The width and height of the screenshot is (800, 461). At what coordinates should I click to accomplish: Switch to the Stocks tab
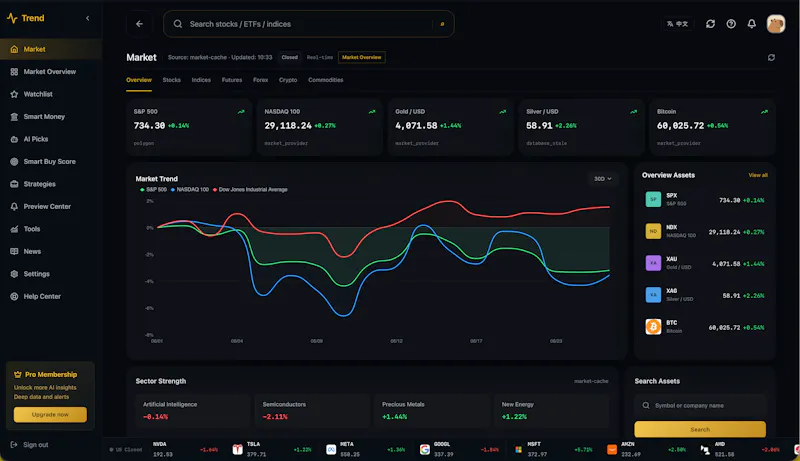pyautogui.click(x=171, y=80)
